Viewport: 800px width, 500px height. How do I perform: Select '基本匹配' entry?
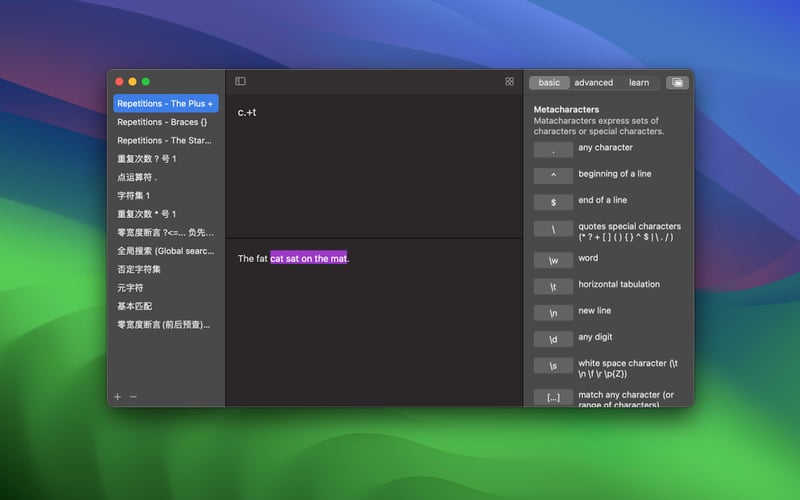click(166, 306)
